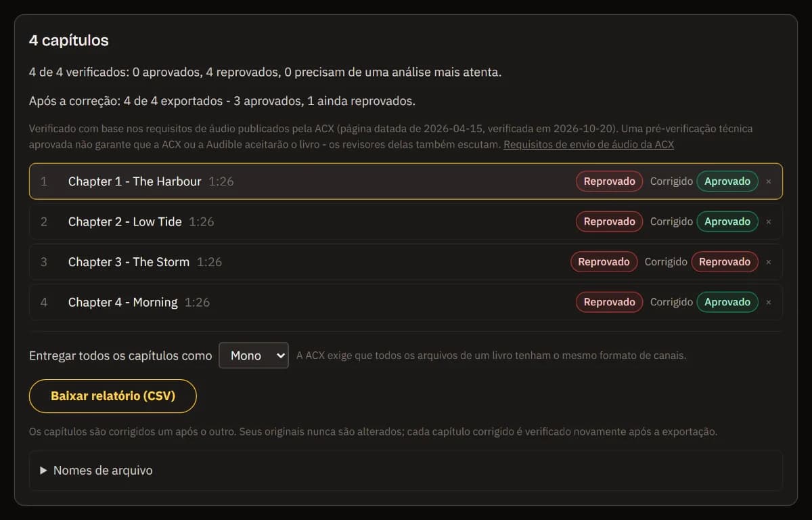
Task: Click the first Reprovado badge on Chapter 3
Action: 604,262
